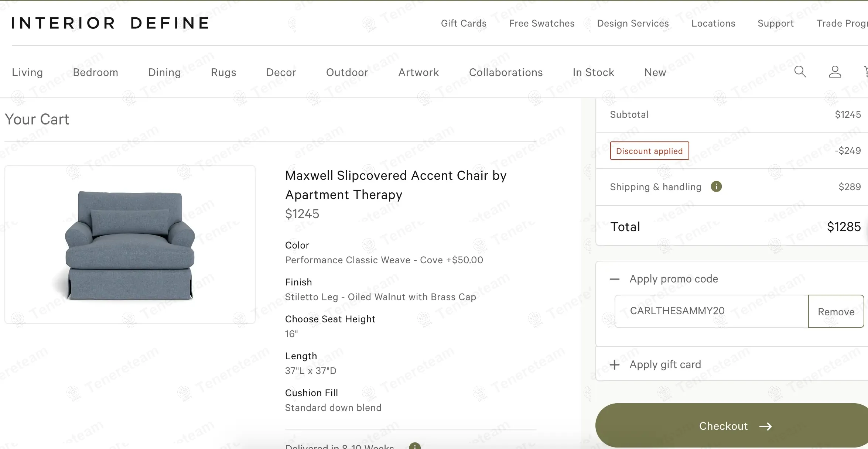Open the user account icon
868x449 pixels.
point(835,72)
